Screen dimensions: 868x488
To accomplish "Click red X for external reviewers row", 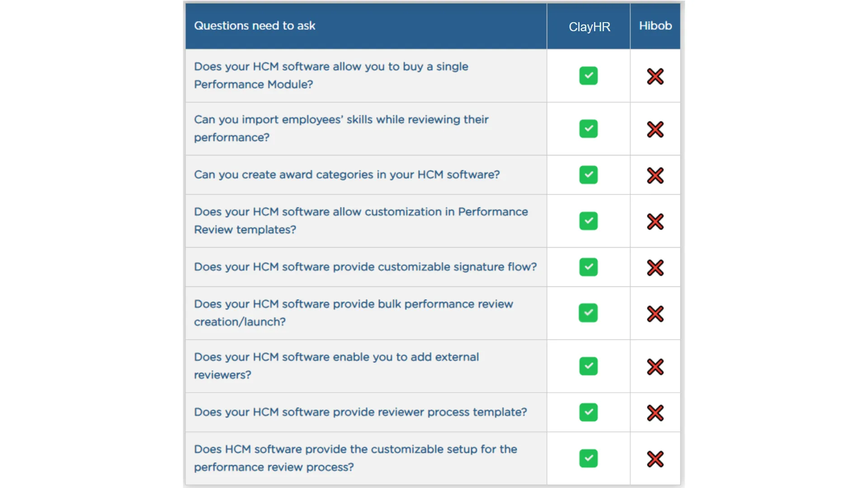I will (655, 367).
